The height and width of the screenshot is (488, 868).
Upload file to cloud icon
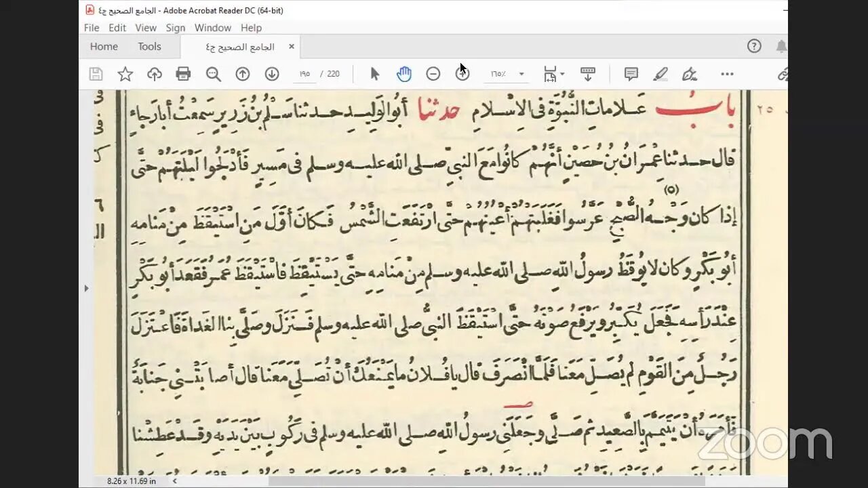(x=155, y=74)
